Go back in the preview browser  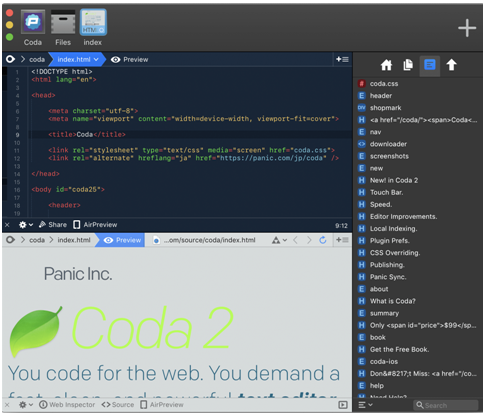click(295, 240)
